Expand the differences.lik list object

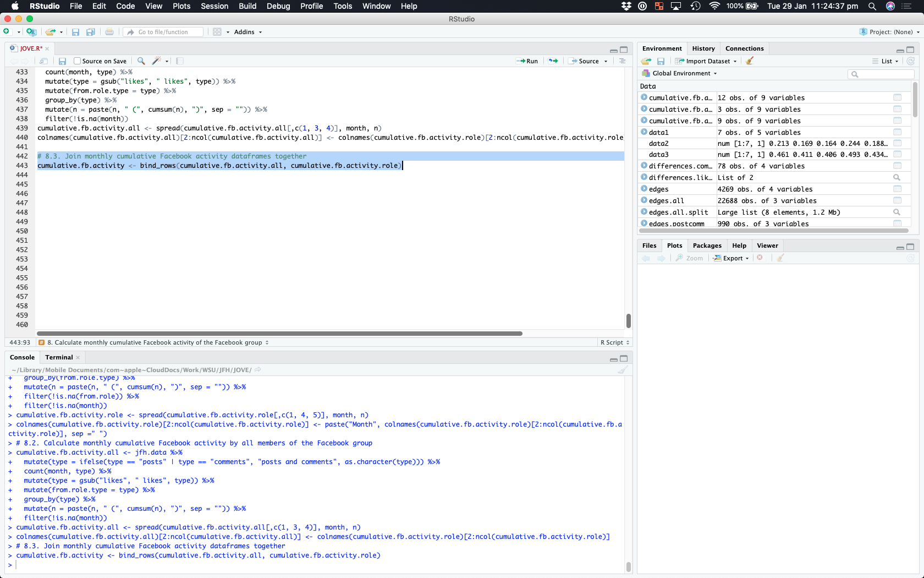[644, 177]
